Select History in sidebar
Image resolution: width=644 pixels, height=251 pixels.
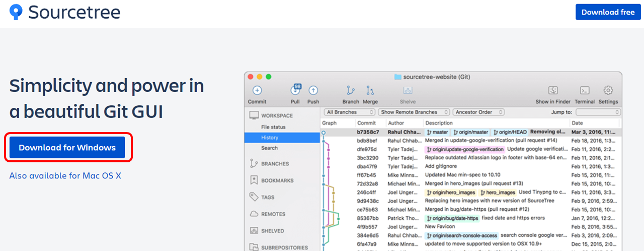point(282,138)
